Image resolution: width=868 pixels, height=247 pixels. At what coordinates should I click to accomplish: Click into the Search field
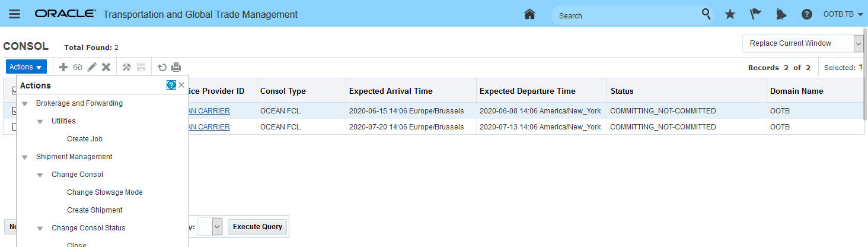pos(626,15)
